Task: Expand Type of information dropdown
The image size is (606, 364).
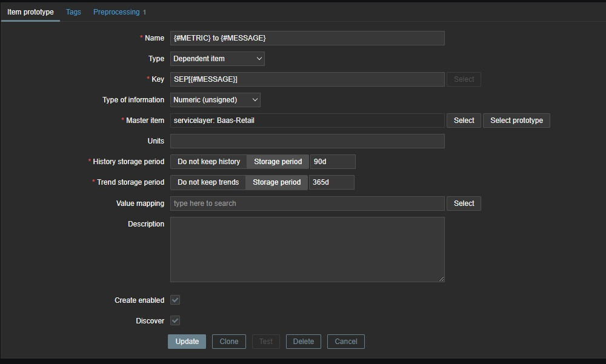Action: pos(215,100)
